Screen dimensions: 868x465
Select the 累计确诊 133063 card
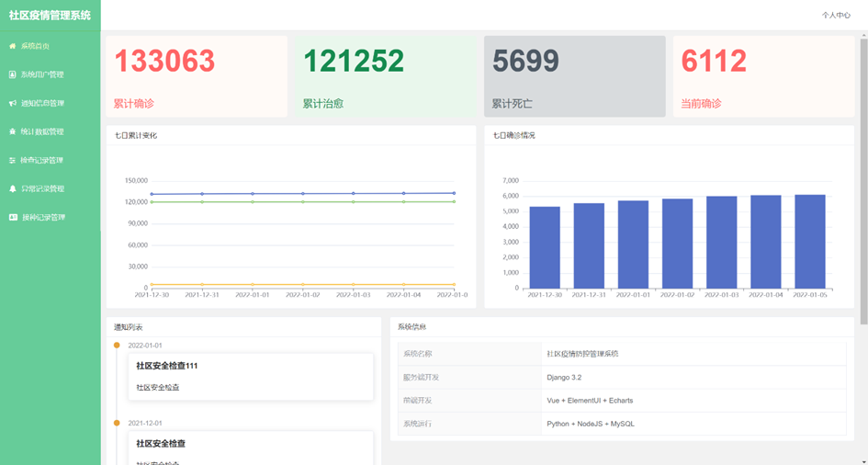point(197,76)
